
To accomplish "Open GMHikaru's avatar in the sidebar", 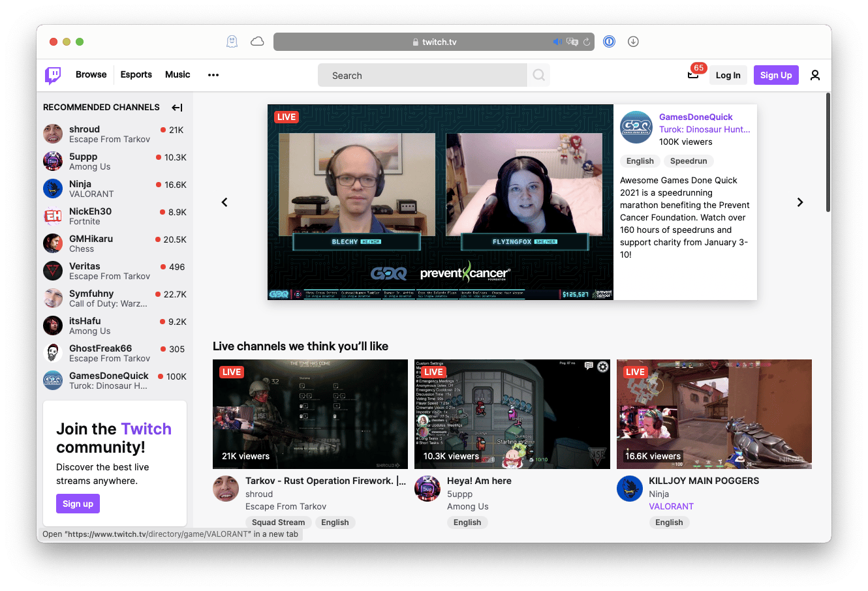I will (x=53, y=243).
